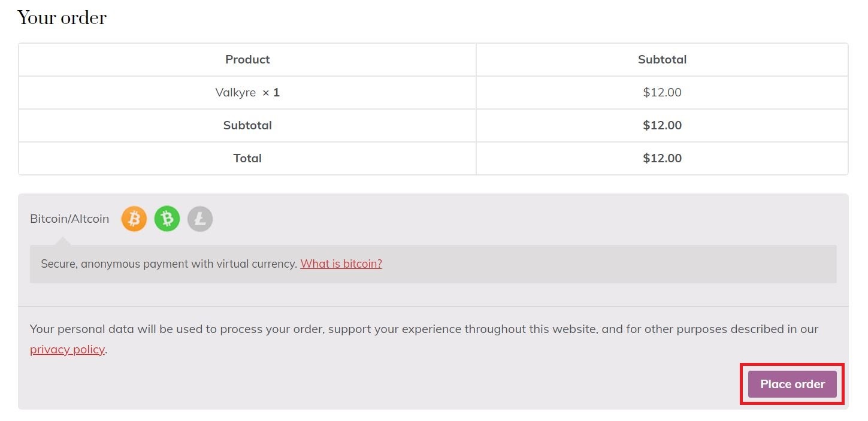Image resolution: width=868 pixels, height=421 pixels.
Task: Click the payment description box pointer arrow
Action: tap(62, 241)
